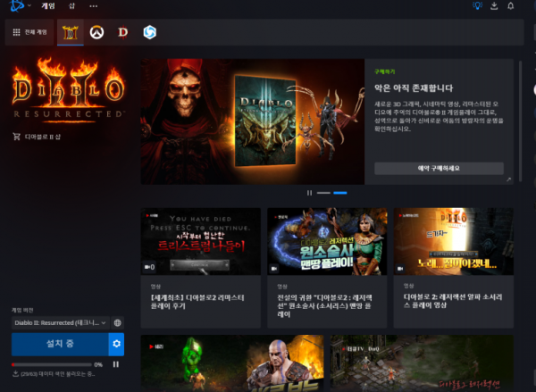Click the 예약 구매하세요 button
Image resolution: width=536 pixels, height=392 pixels.
pyautogui.click(x=439, y=169)
